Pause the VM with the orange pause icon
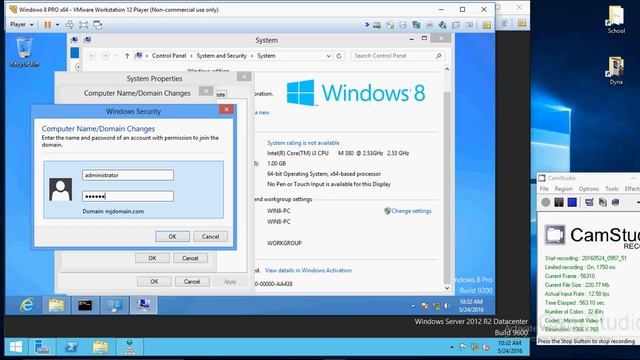The height and width of the screenshot is (360, 640). 48,25
